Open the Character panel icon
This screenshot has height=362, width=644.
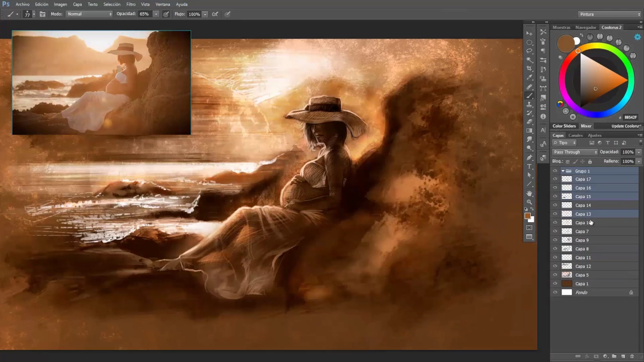tap(543, 130)
